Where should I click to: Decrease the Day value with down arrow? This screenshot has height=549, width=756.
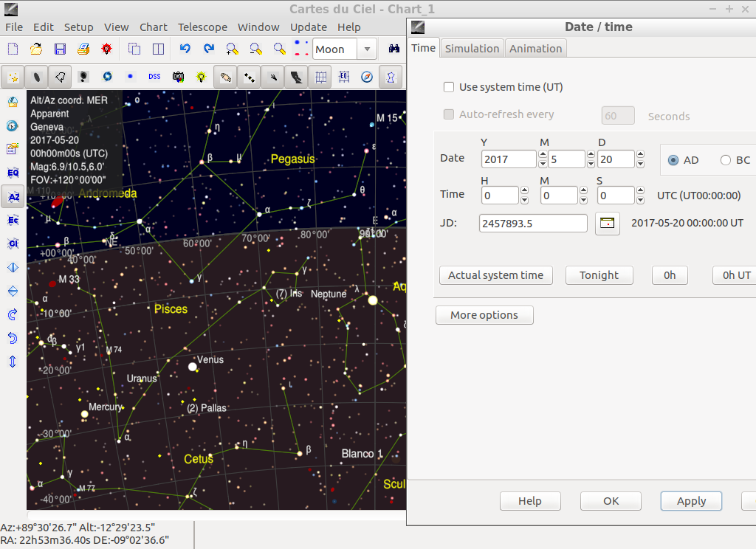pyautogui.click(x=640, y=164)
